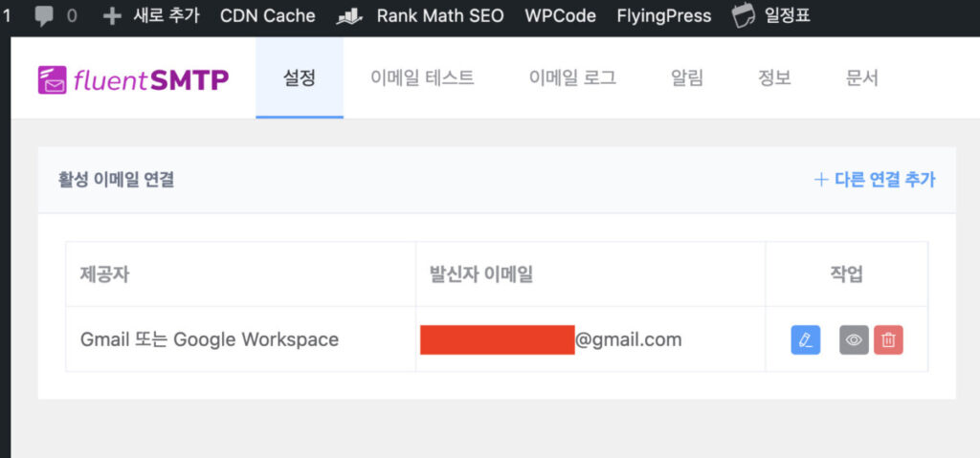
Task: Click the blue edit pencil icon for Gmail connection
Action: click(806, 339)
